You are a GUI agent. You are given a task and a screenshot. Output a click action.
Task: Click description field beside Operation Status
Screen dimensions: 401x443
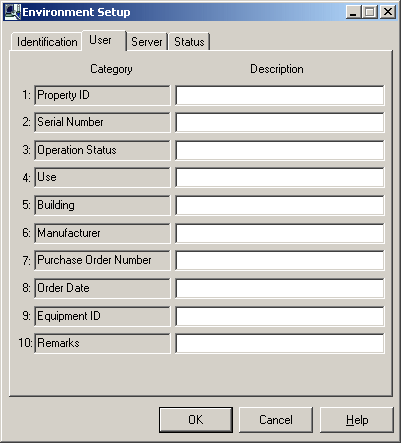point(280,150)
